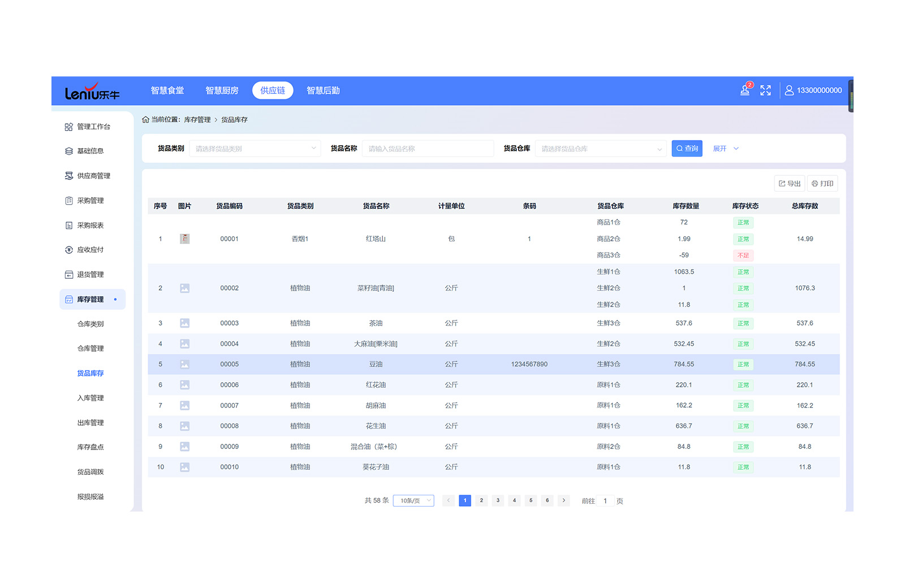Open 报损报溢 submenu item

(90, 497)
